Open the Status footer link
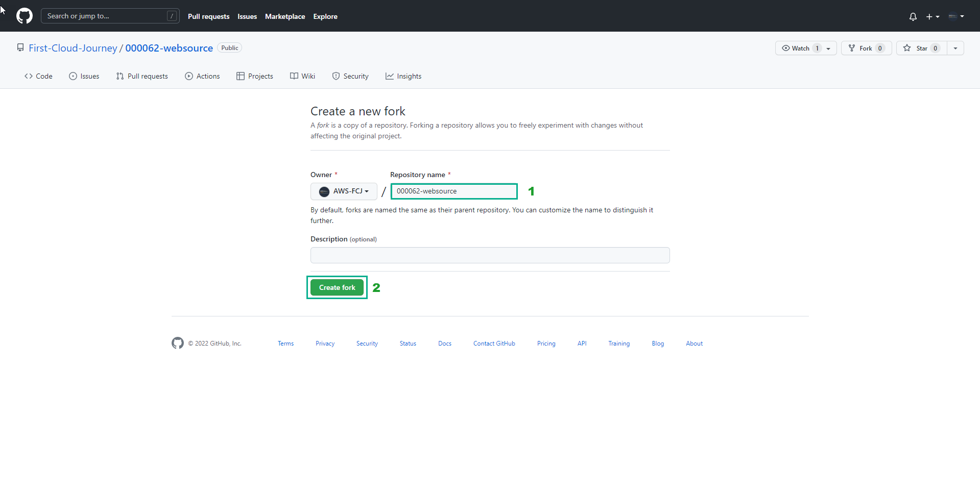Screen dimensions: 980x490 pyautogui.click(x=408, y=344)
